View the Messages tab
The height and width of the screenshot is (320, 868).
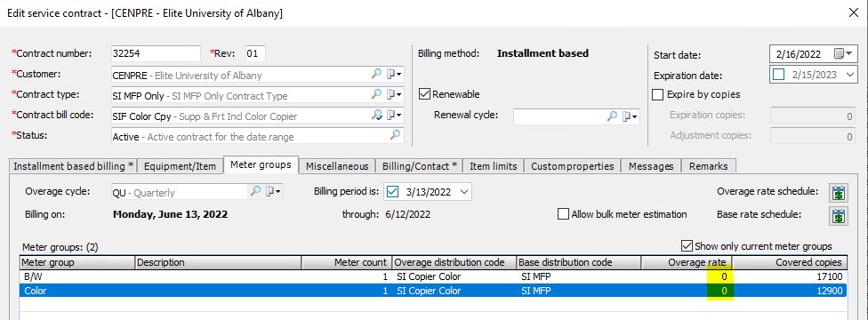click(651, 166)
